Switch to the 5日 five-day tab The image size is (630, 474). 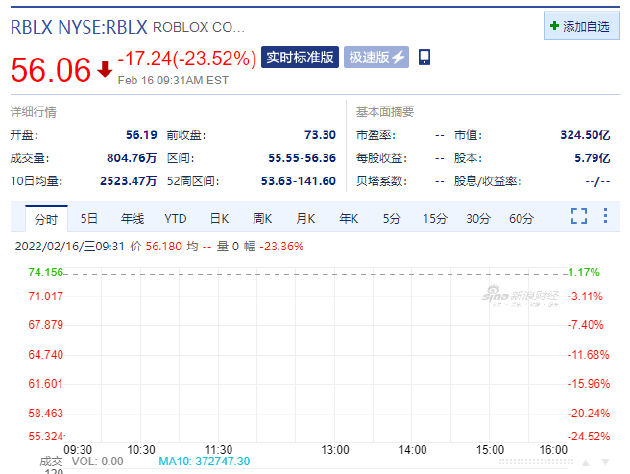[x=89, y=219]
